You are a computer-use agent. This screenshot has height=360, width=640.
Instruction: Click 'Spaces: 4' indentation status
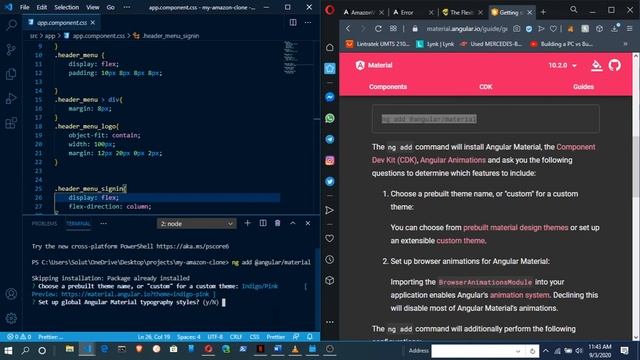[189, 337]
